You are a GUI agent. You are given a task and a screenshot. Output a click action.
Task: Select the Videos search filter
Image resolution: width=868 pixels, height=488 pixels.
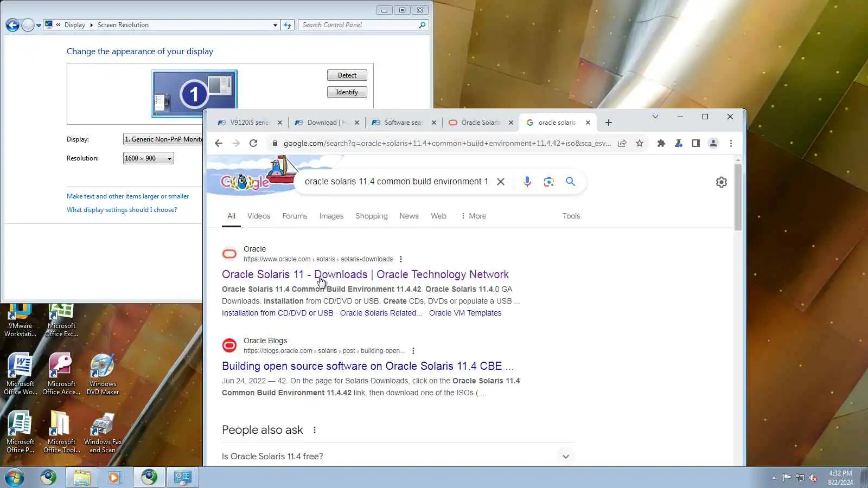[258, 216]
